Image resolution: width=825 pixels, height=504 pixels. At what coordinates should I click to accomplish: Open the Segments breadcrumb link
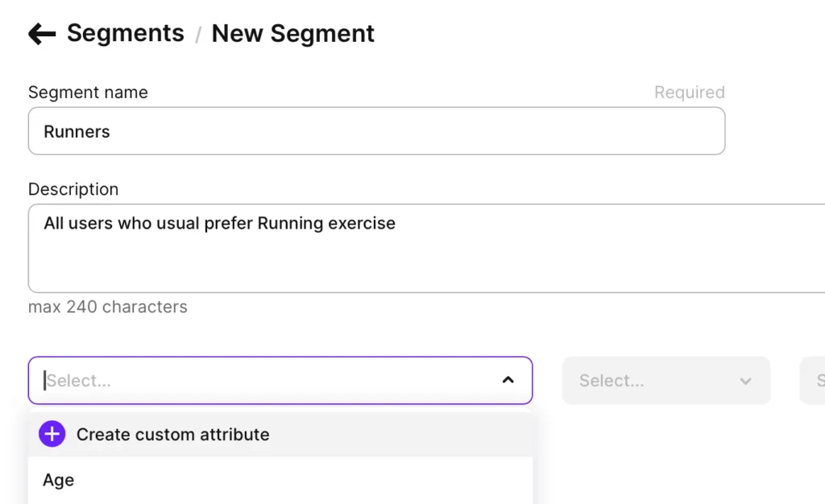click(x=125, y=34)
